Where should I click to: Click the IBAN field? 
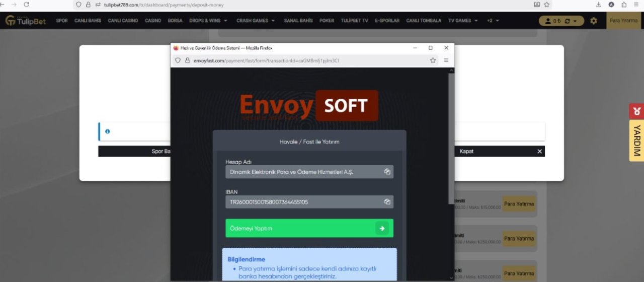(x=309, y=202)
